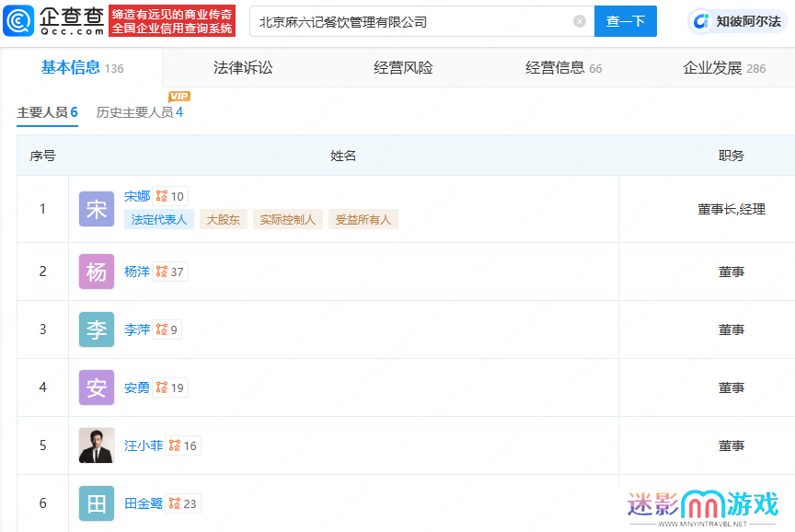Click the 大股东 tag
This screenshot has height=532, width=795.
point(223,219)
